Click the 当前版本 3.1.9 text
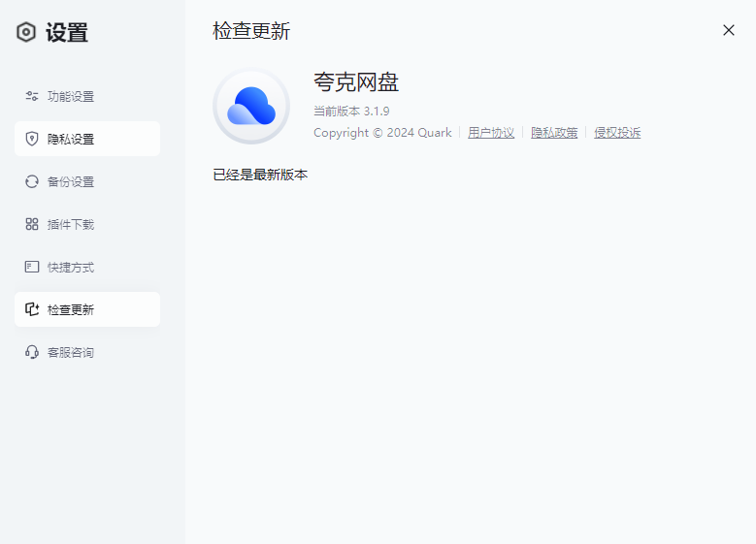Viewport: 756px width, 544px height. 351,111
